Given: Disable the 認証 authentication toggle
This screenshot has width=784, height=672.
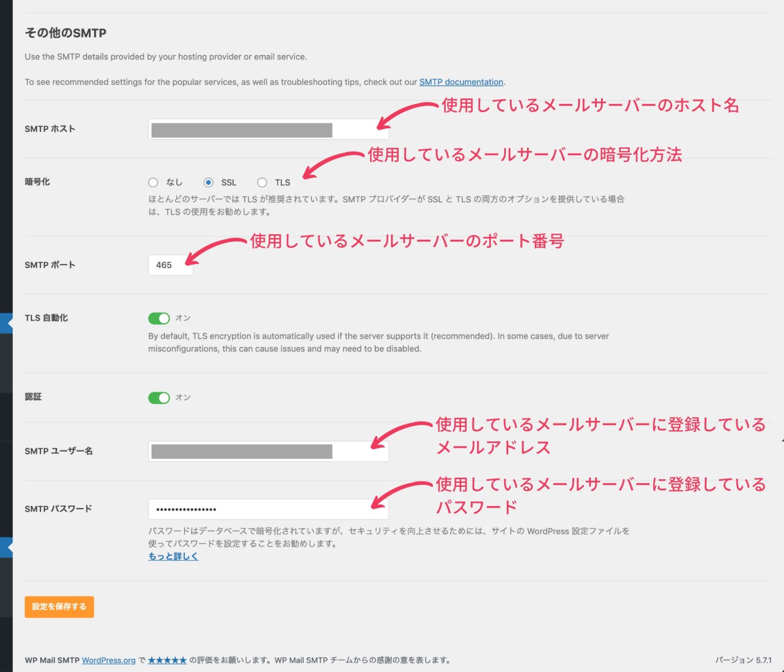Looking at the screenshot, I should 159,397.
